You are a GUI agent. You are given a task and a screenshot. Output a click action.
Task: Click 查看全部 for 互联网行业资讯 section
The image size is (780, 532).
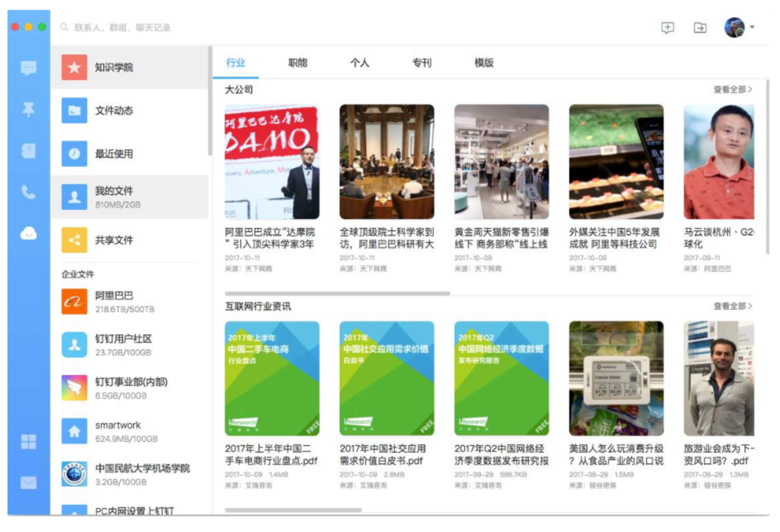pyautogui.click(x=733, y=306)
